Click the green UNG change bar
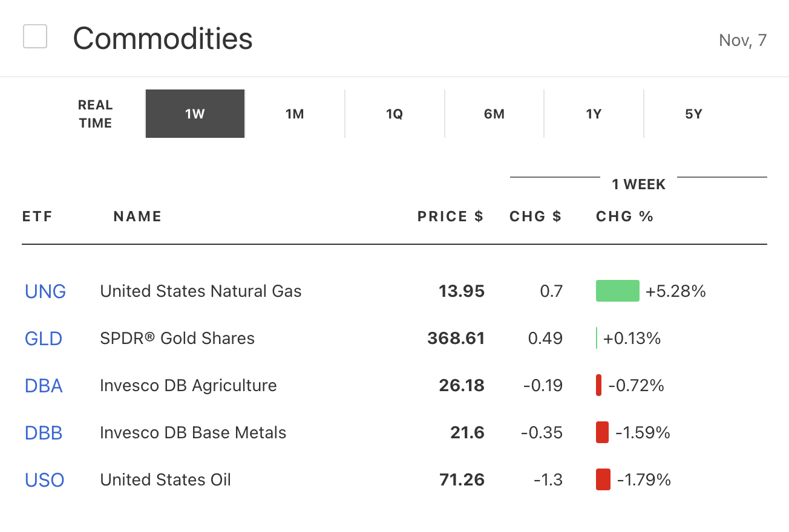 [x=618, y=291]
